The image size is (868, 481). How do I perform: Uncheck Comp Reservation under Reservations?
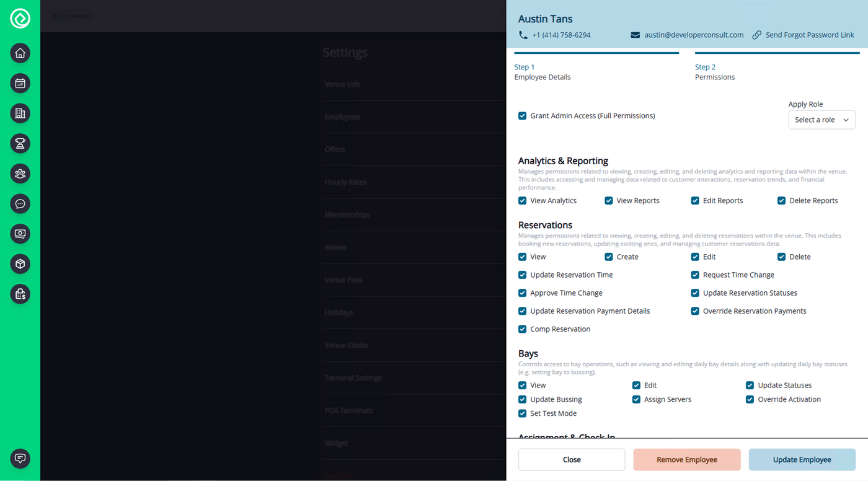coord(523,329)
